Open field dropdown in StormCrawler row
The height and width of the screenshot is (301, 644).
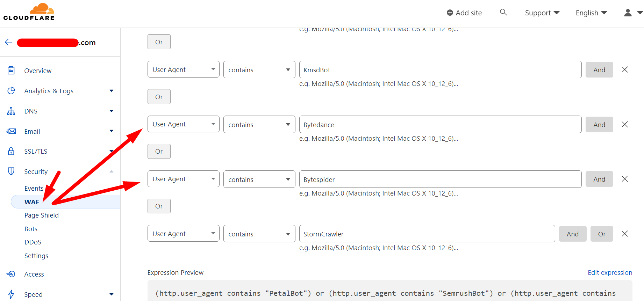pyautogui.click(x=184, y=233)
